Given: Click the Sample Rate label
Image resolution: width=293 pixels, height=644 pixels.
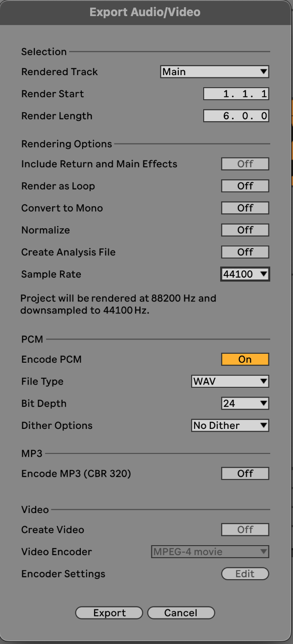Looking at the screenshot, I should pos(51,275).
